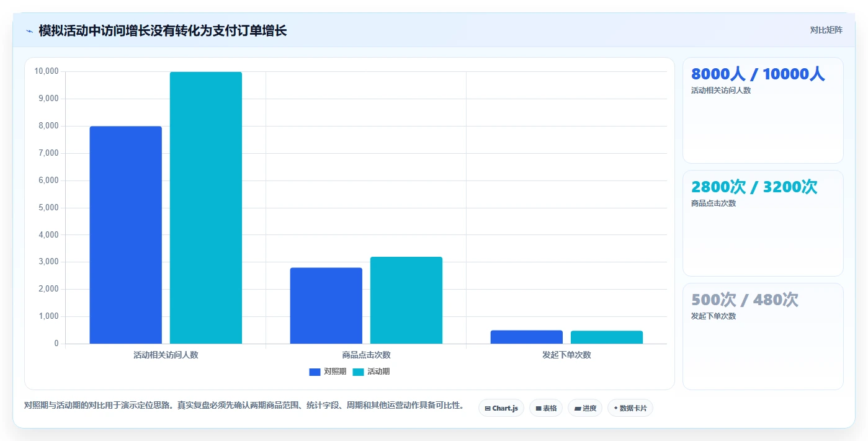Click the 8000人 / 10000人 card value
868x441 pixels.
(x=758, y=74)
